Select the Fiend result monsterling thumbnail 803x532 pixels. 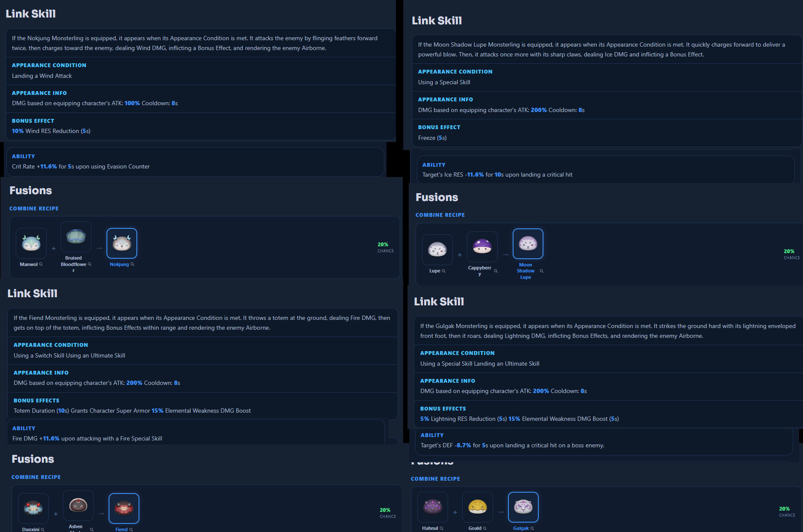[124, 508]
